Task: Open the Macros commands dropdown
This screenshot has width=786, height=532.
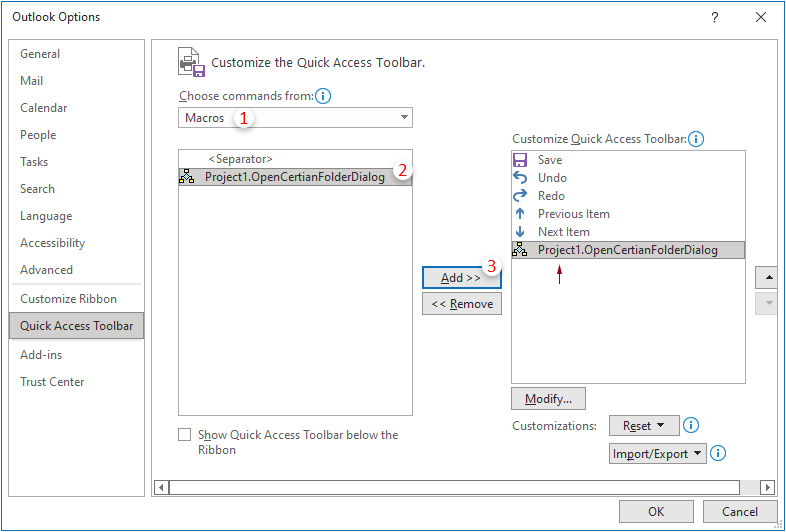Action: tap(296, 118)
